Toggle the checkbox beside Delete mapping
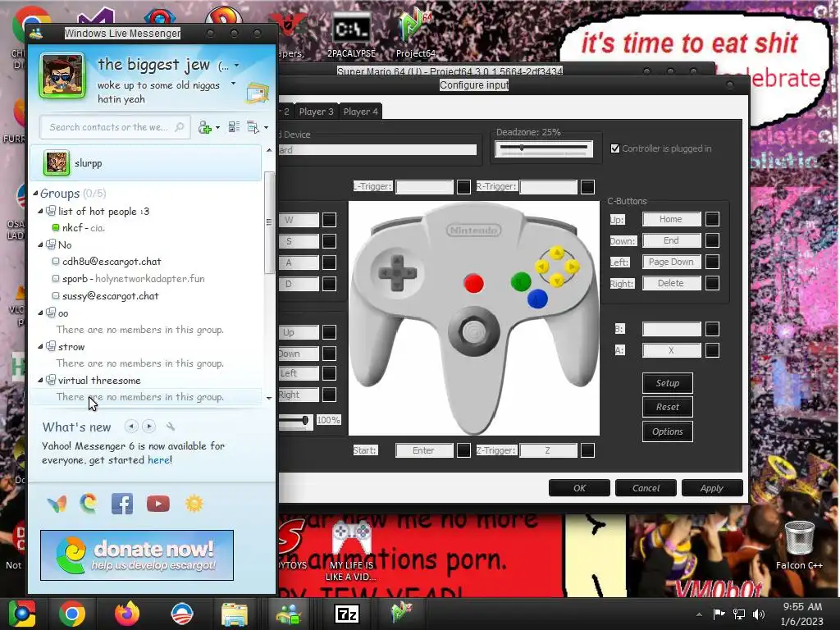This screenshot has height=630, width=840. click(x=712, y=283)
